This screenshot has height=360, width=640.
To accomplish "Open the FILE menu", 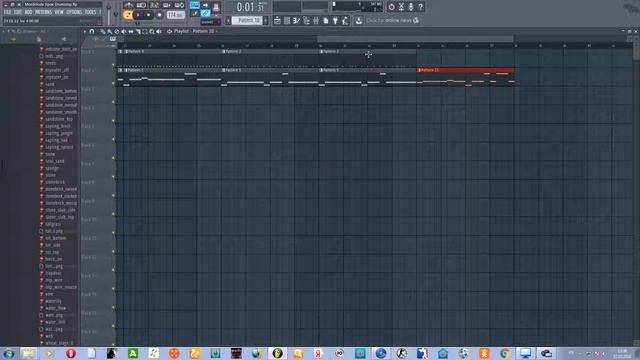I will coord(7,12).
